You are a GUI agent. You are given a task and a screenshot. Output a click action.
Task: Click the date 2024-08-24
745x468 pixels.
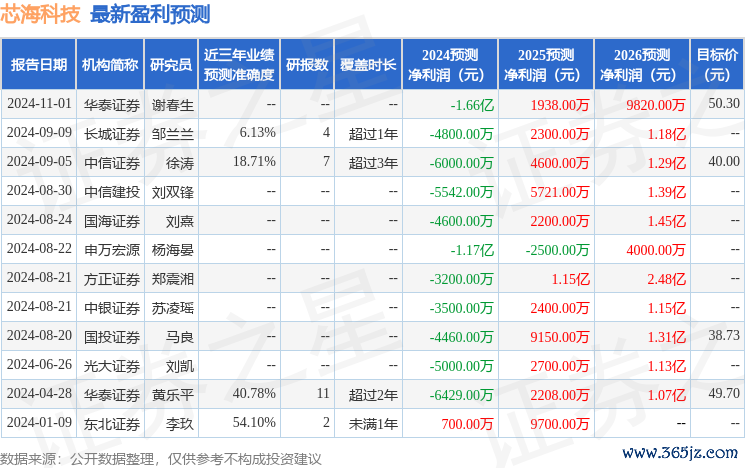coord(39,220)
